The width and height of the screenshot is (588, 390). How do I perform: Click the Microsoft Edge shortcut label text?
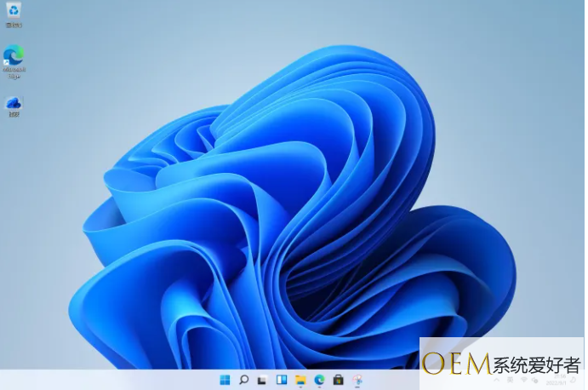point(14,73)
